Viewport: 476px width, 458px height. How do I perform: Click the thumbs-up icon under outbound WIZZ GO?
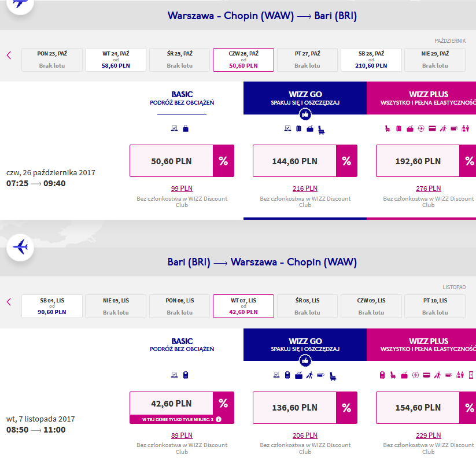click(305, 114)
